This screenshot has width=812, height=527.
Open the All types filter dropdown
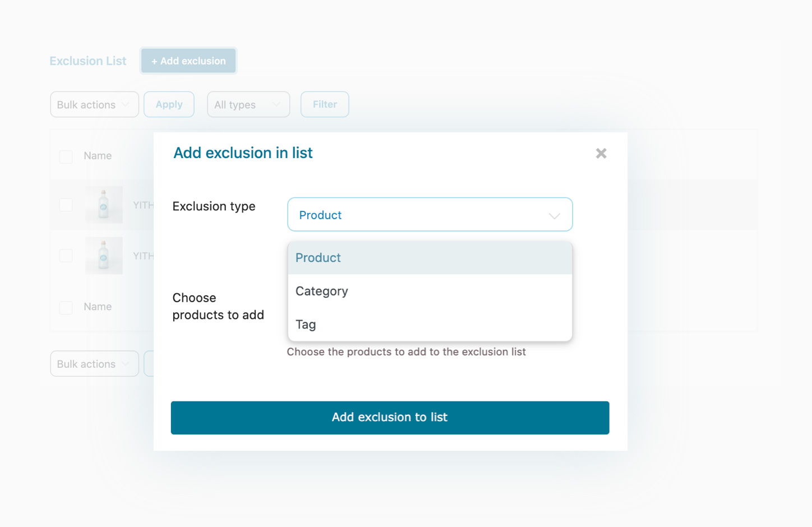coord(248,104)
